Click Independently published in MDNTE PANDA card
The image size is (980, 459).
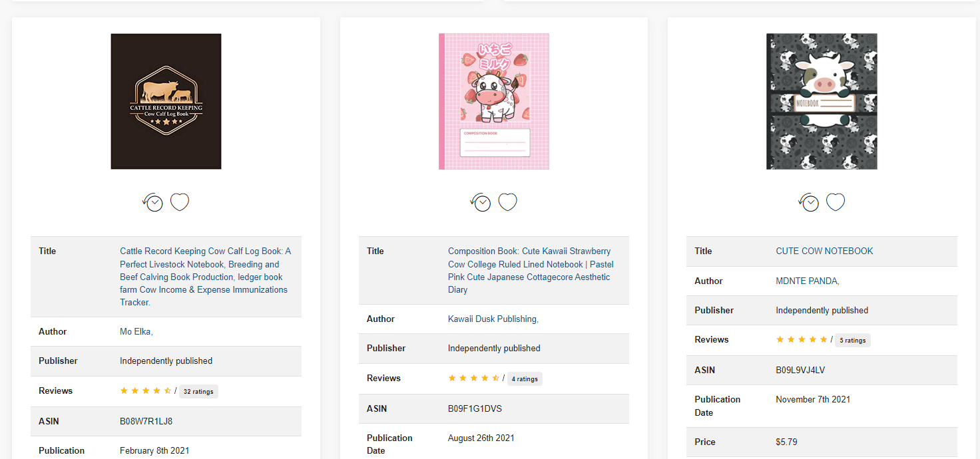click(822, 310)
